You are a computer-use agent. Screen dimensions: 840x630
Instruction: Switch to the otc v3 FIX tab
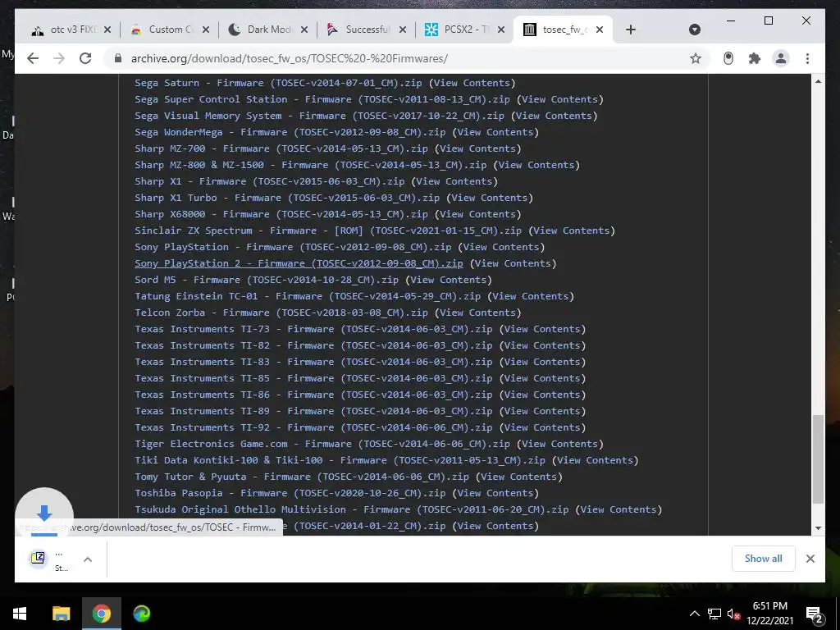pyautogui.click(x=70, y=30)
